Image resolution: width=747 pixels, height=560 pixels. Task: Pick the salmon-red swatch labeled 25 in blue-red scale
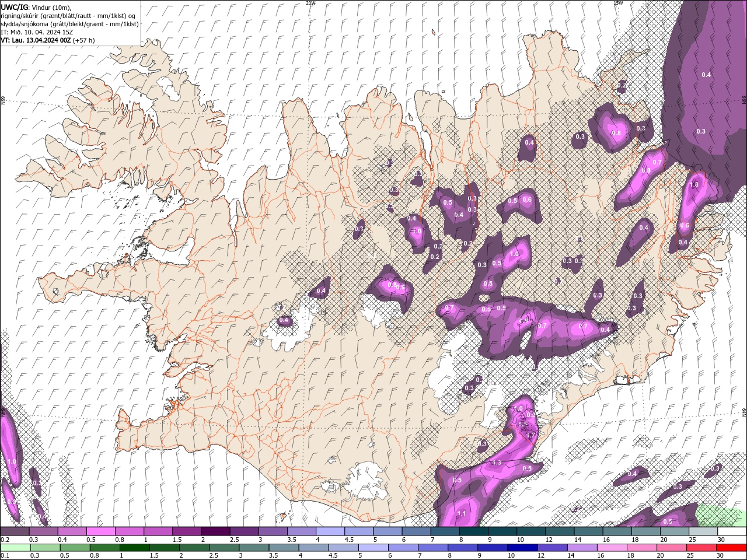tap(701, 548)
